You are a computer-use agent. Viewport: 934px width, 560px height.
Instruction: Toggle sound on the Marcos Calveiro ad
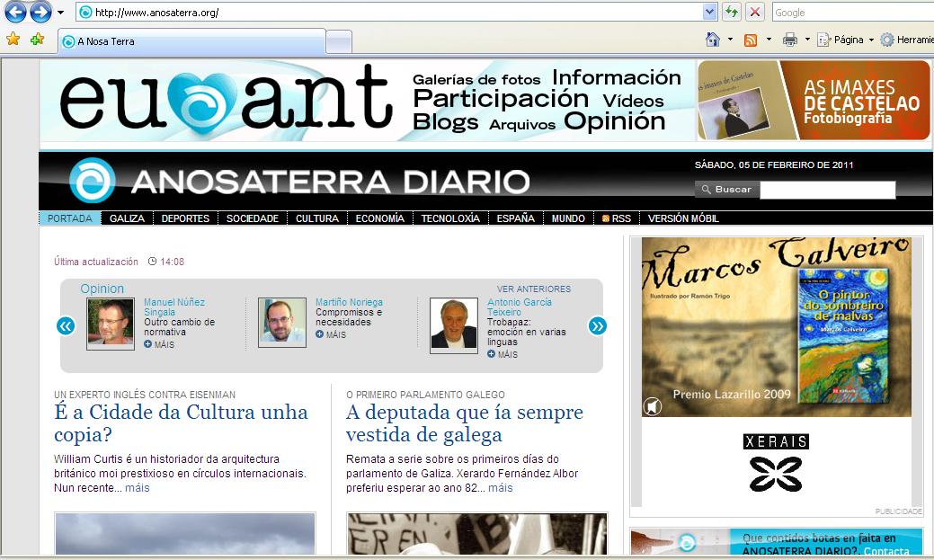(653, 407)
